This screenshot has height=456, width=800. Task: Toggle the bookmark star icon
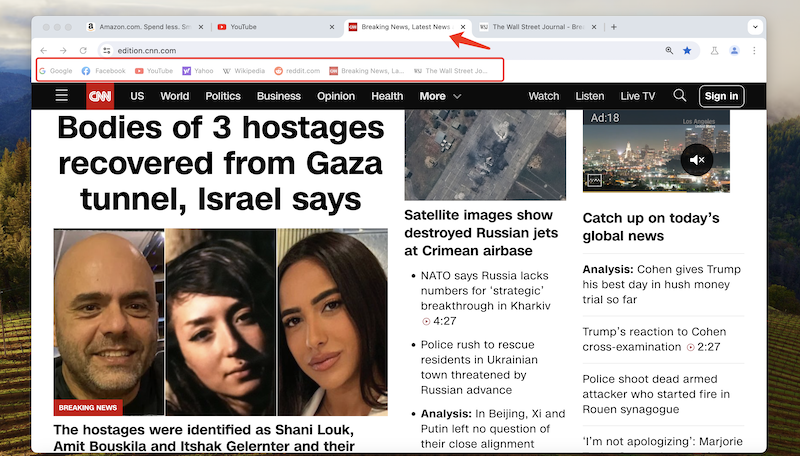coord(687,50)
